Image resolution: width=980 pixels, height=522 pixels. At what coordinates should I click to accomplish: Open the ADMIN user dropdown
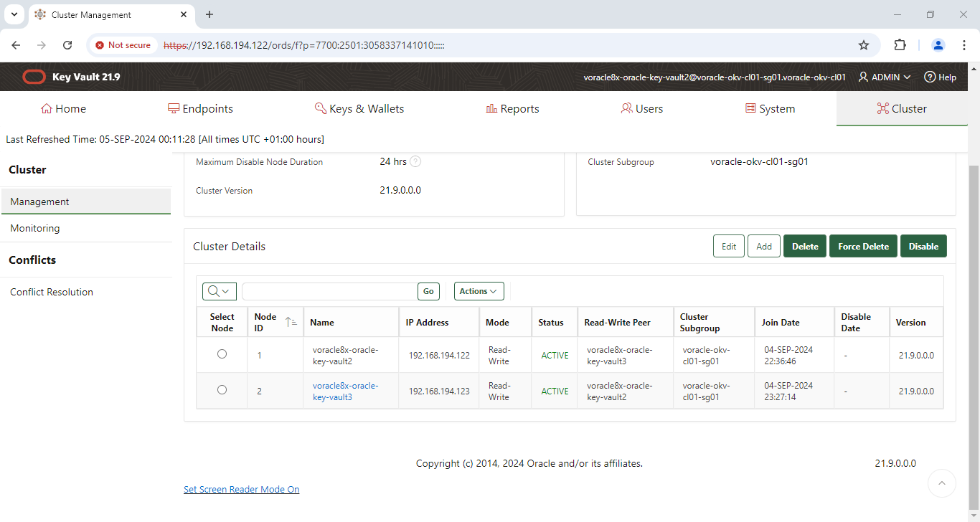[x=885, y=77]
